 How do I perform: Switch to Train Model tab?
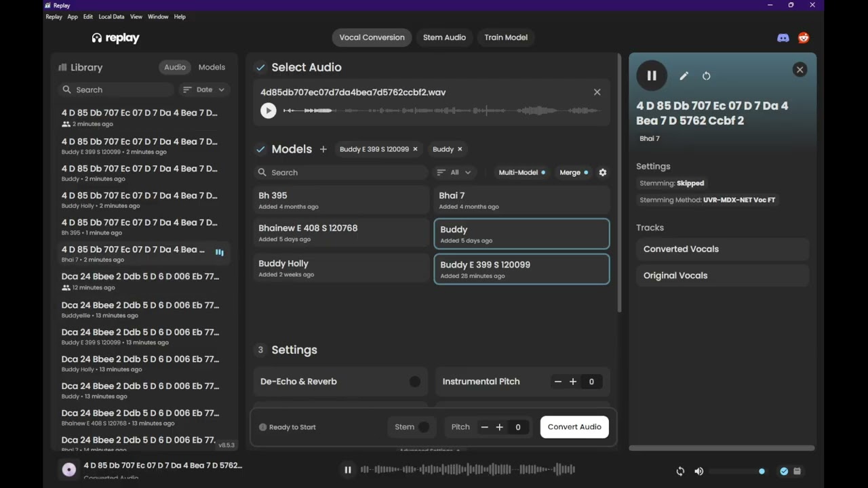tap(506, 37)
